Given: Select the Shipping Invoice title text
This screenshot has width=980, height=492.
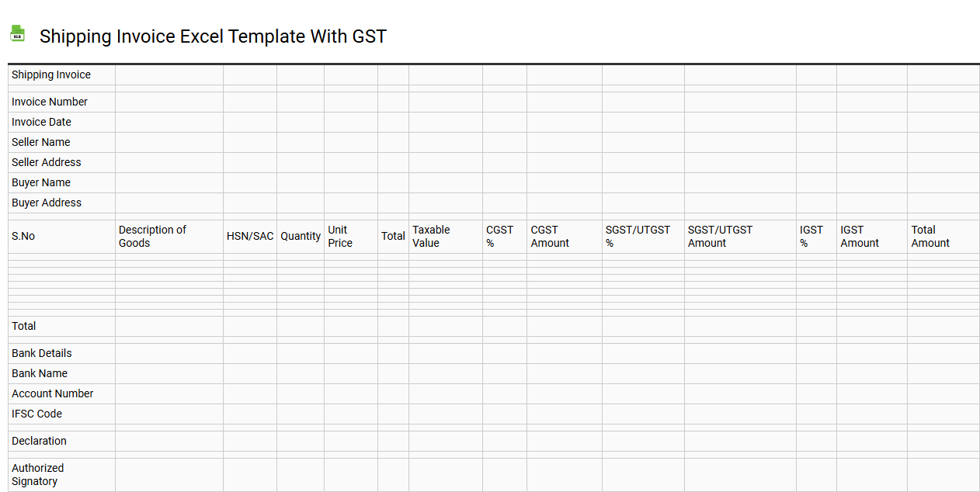Looking at the screenshot, I should pos(213,36).
